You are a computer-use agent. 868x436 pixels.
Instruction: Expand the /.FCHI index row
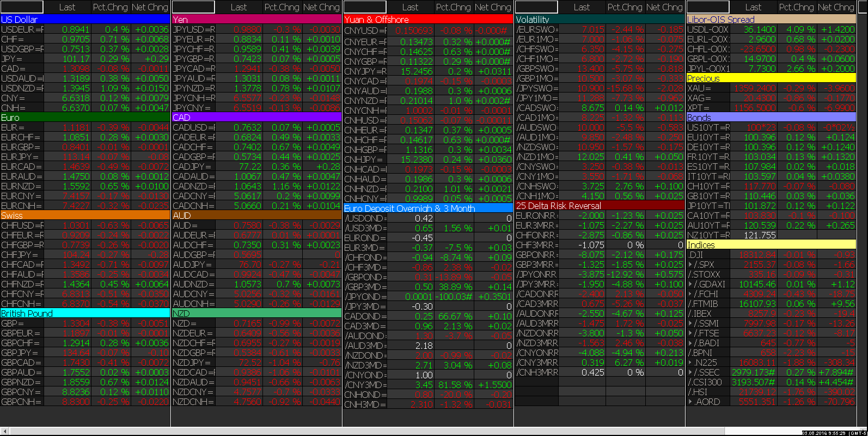pos(690,294)
